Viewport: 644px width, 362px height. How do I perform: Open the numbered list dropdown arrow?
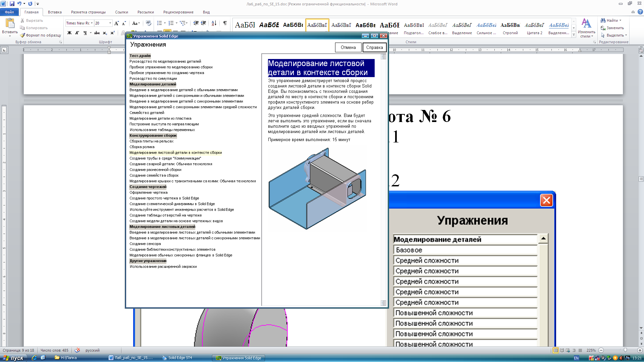pos(176,23)
